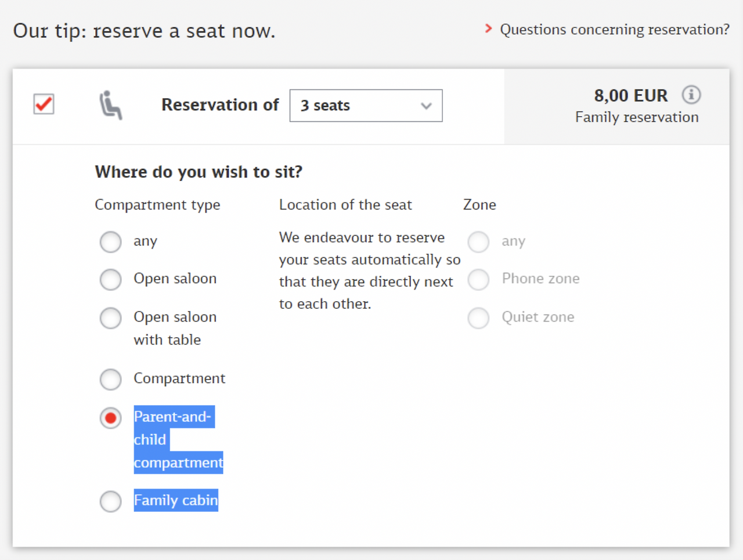The height and width of the screenshot is (560, 743).
Task: Open the 3 seats dropdown
Action: click(x=366, y=106)
